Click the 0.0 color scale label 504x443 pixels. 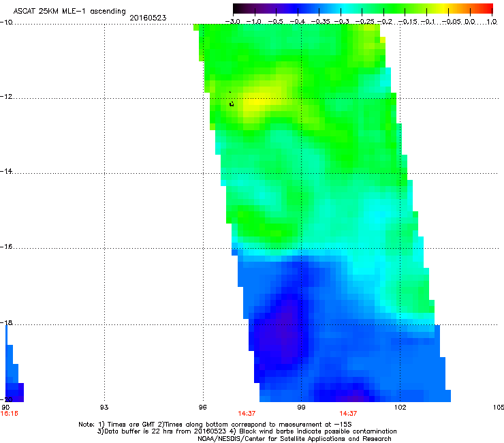pyautogui.click(x=470, y=22)
